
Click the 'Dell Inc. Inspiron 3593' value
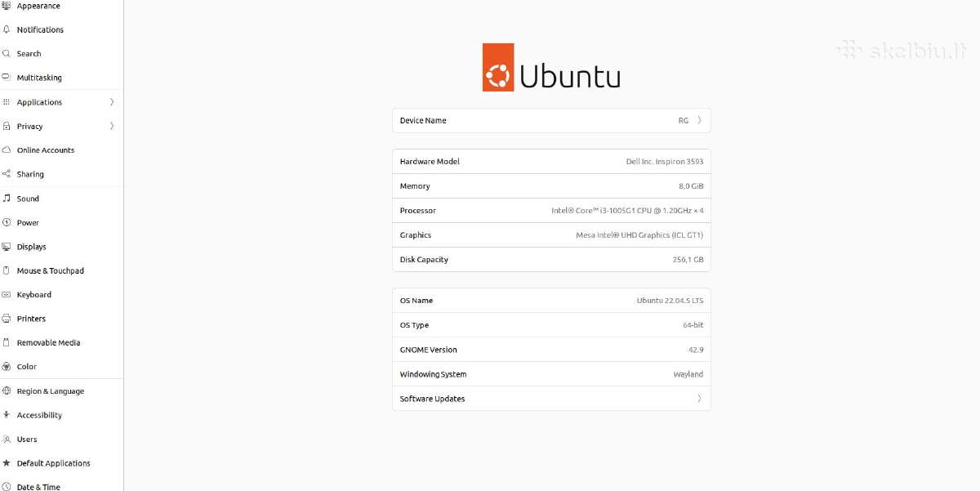pos(665,162)
